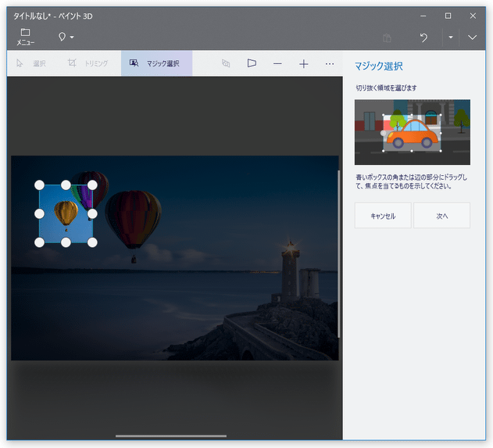This screenshot has height=448, width=493.
Task: Choose the トリミング crop tool
Action: pyautogui.click(x=88, y=63)
